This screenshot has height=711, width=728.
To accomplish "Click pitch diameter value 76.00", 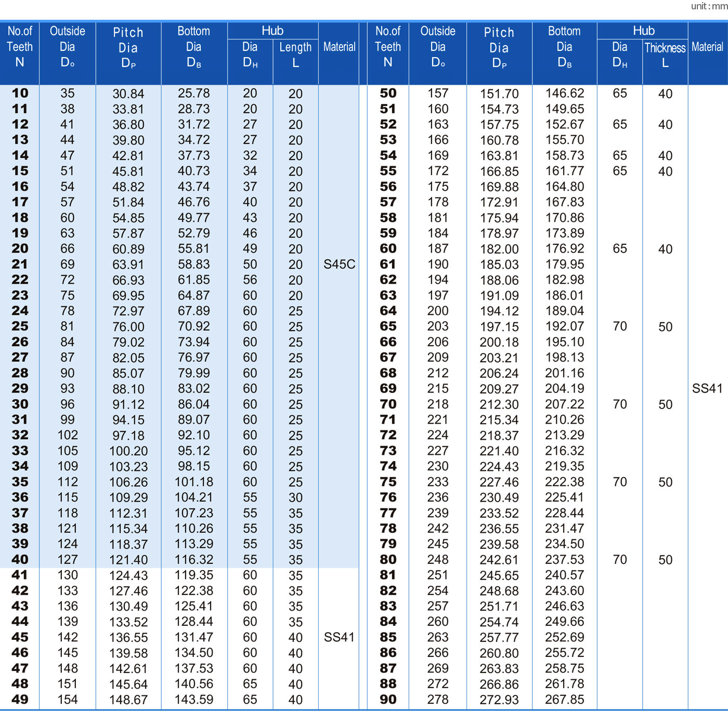I will point(128,327).
